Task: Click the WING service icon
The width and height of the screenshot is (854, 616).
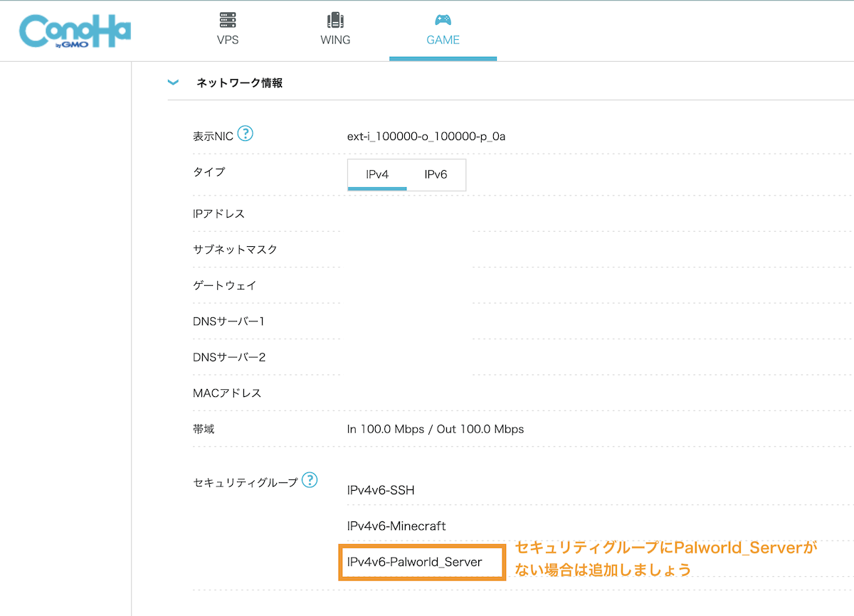Action: click(x=335, y=19)
